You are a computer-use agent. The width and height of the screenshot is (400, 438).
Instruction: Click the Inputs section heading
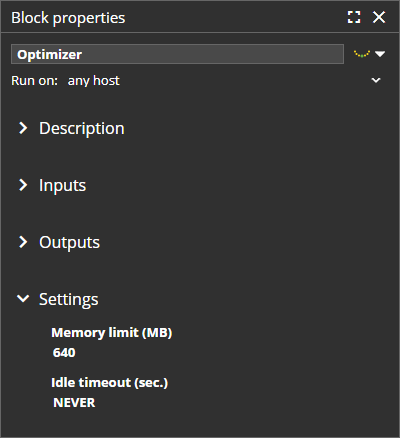(x=62, y=186)
